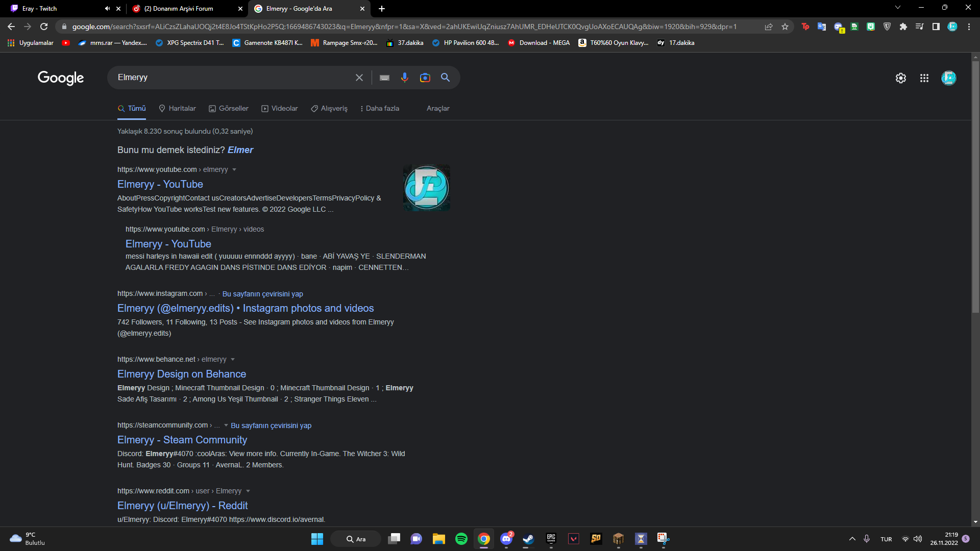This screenshot has width=980, height=551.
Task: Expand Daha fazla search options
Action: tap(380, 108)
